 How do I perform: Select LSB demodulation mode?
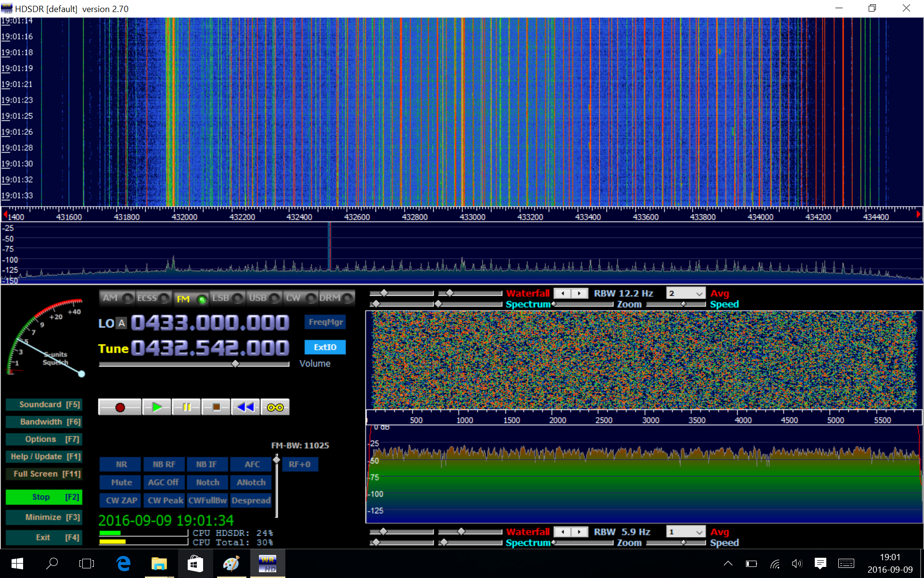click(x=227, y=298)
